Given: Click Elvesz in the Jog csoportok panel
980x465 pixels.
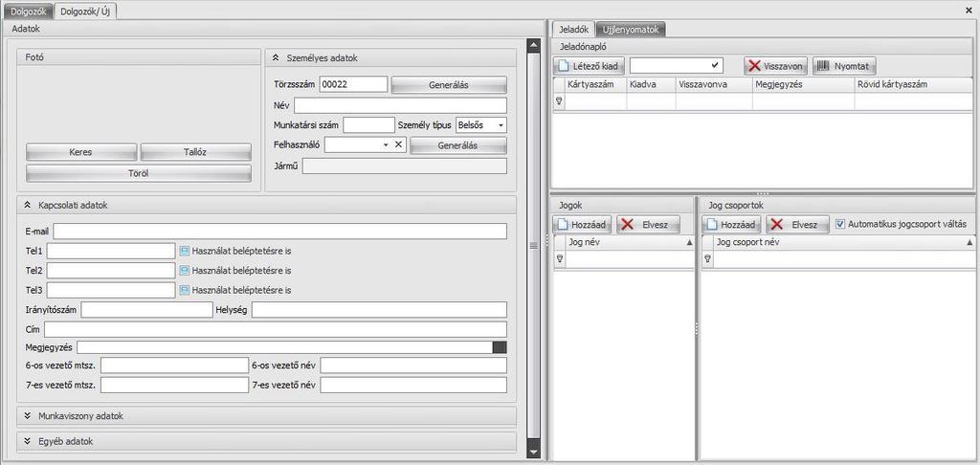Looking at the screenshot, I should tap(797, 225).
